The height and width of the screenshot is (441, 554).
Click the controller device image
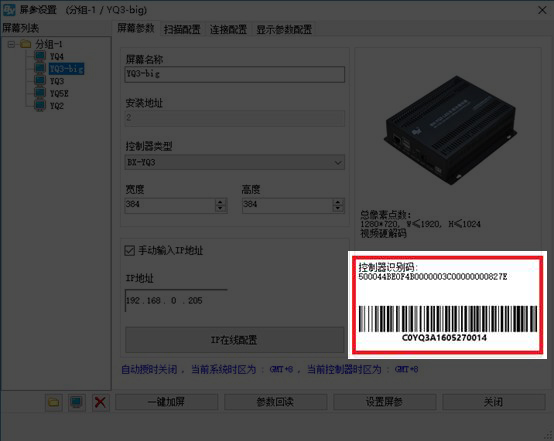click(450, 130)
